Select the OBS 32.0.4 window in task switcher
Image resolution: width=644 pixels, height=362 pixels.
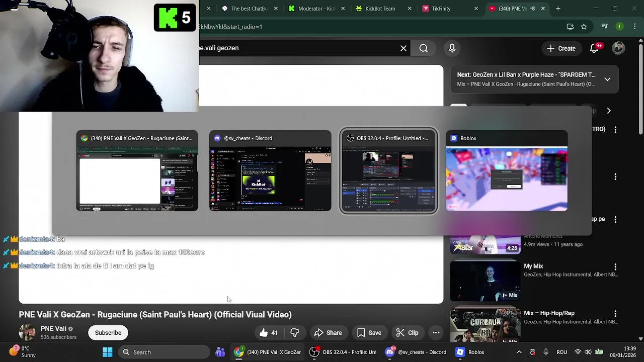388,170
